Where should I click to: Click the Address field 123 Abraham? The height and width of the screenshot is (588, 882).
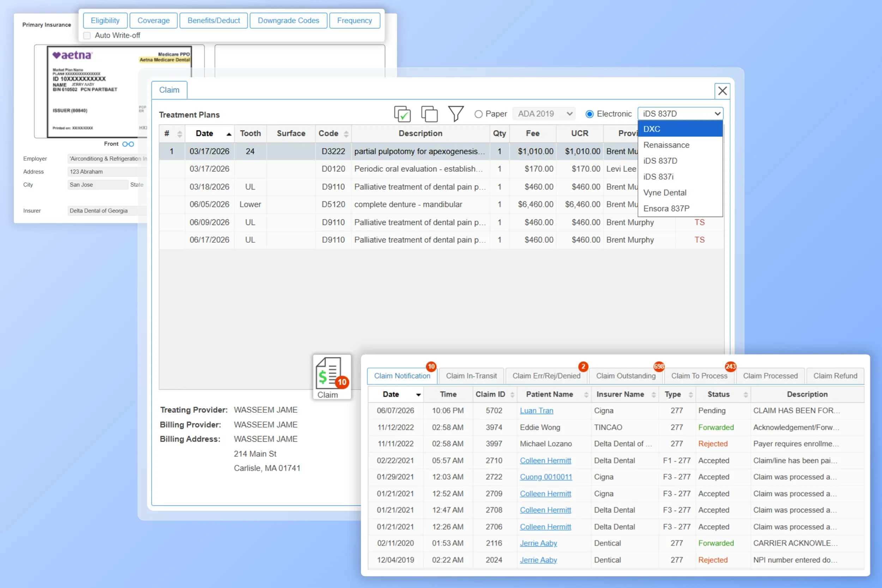tap(107, 172)
